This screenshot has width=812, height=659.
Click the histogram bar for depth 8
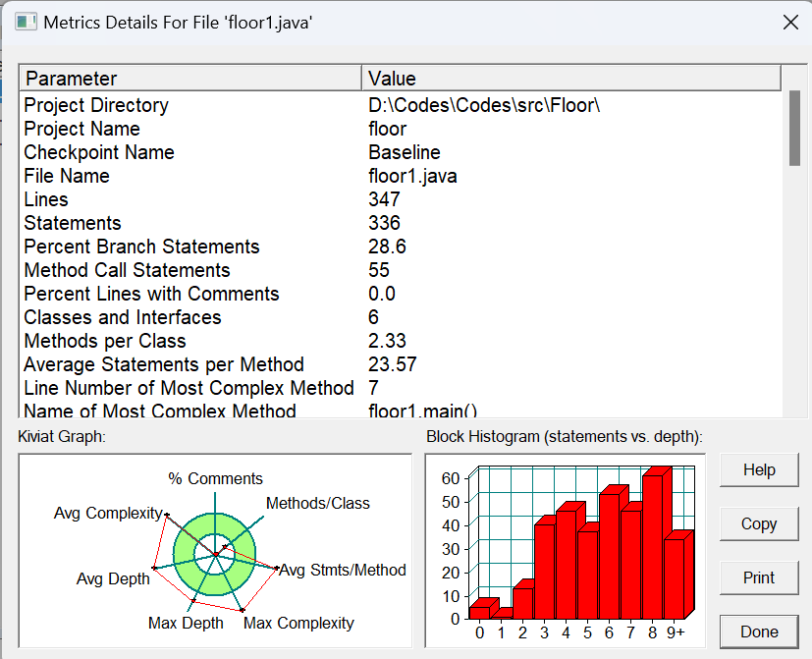(653, 547)
